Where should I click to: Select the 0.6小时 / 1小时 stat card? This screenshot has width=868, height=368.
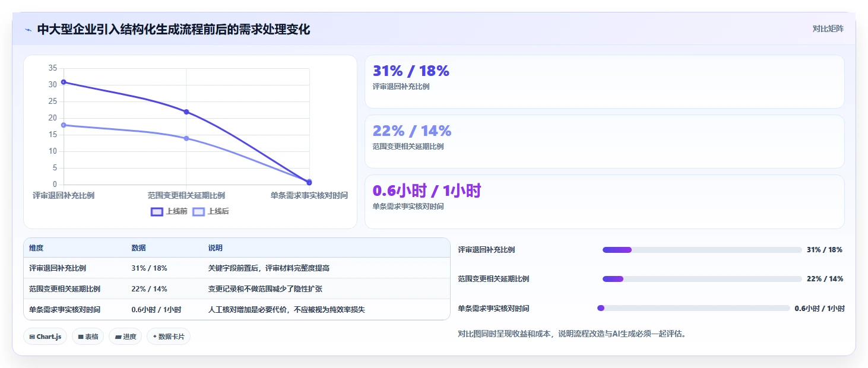coord(604,202)
